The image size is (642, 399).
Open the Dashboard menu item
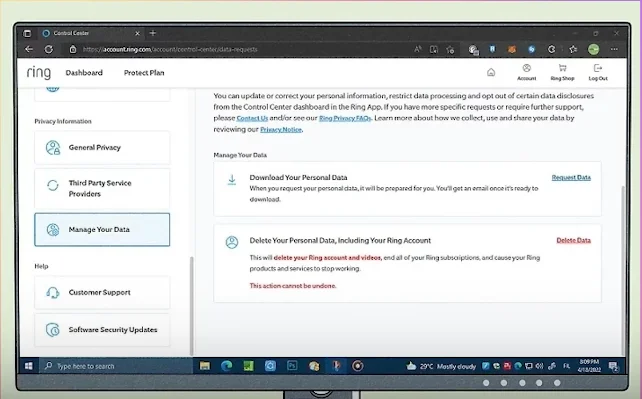(84, 72)
